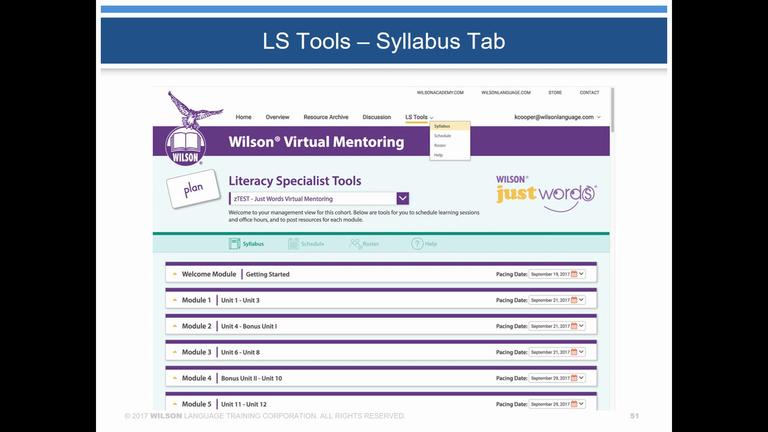Go to the Home navigation item
This screenshot has height=432, width=768.
pyautogui.click(x=243, y=117)
